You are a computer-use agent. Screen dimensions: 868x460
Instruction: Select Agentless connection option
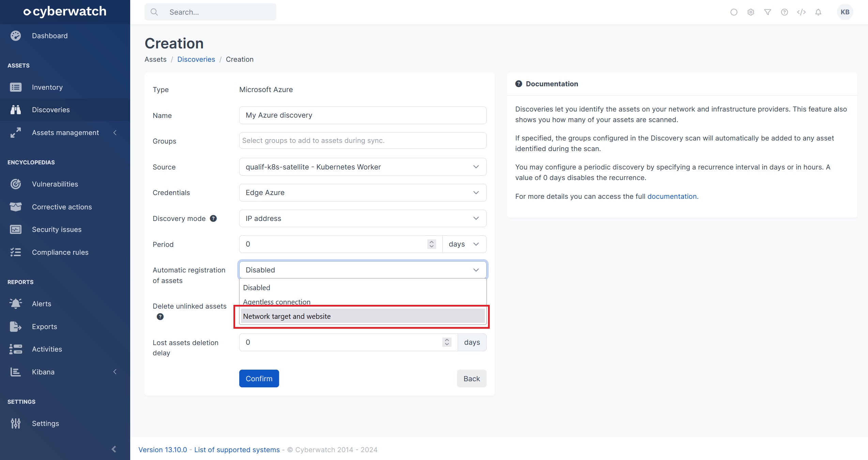tap(363, 302)
